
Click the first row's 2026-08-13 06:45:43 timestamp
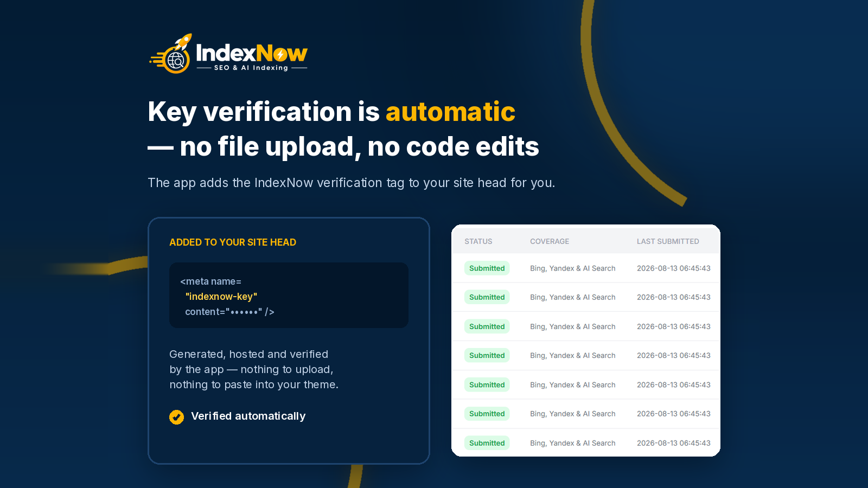click(674, 268)
